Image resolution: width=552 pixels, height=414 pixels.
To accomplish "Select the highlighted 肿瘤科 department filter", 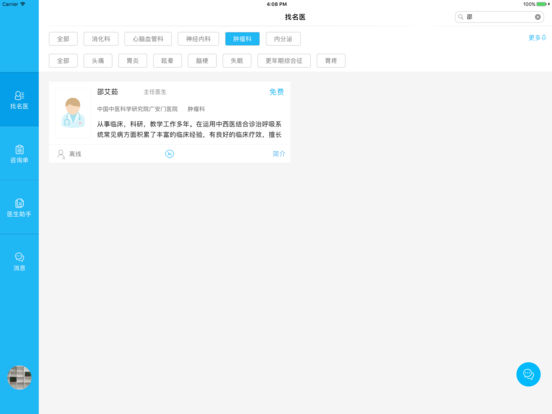I will pyautogui.click(x=243, y=39).
